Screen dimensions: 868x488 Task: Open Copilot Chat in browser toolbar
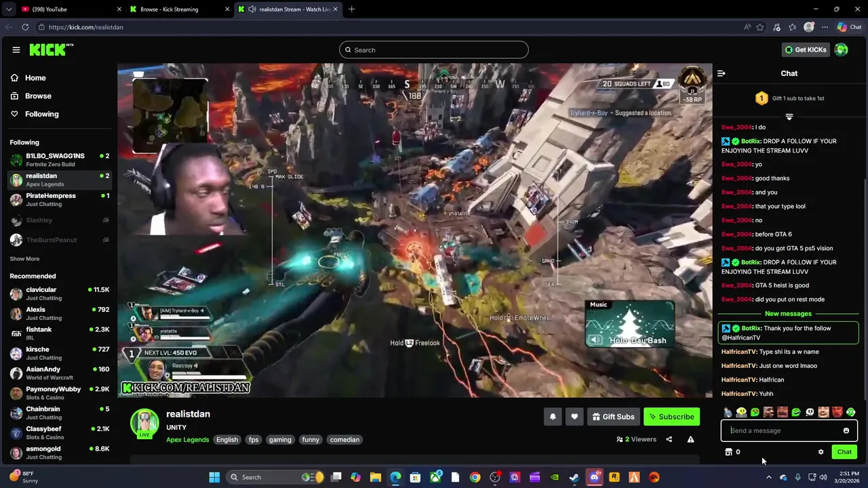point(849,27)
